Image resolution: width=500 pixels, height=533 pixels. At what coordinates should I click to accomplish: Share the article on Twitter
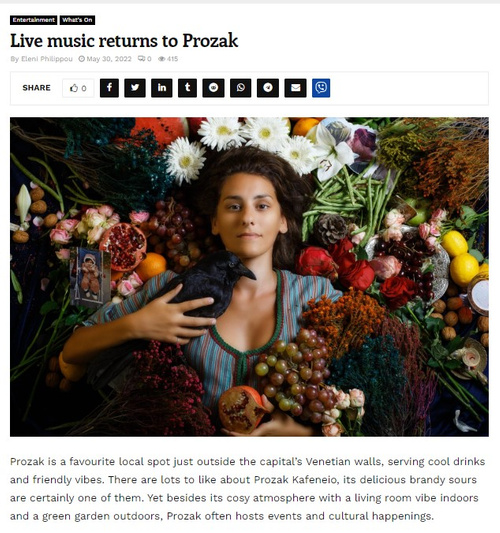click(135, 88)
